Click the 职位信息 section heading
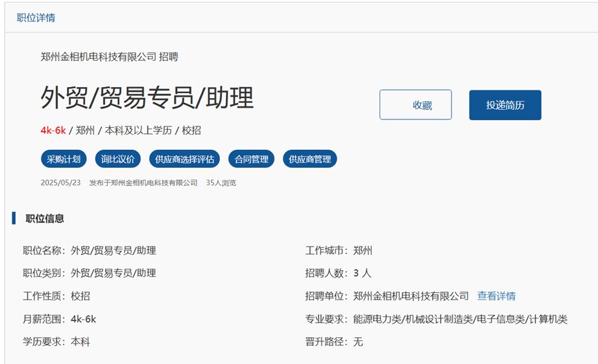This screenshot has width=598, height=364. [45, 219]
